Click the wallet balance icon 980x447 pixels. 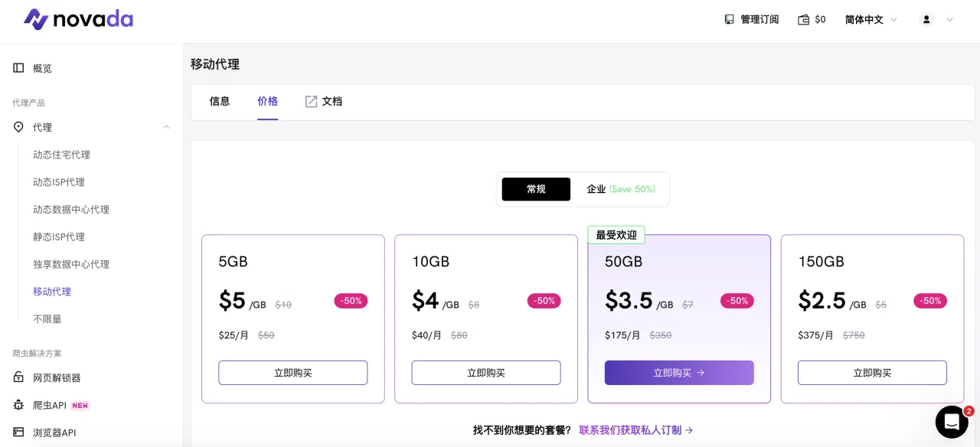point(804,20)
